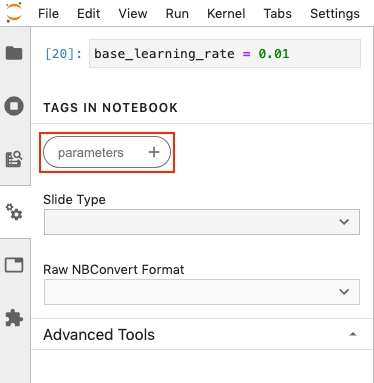Open the File Browser sidebar folder icon
The image size is (374, 383).
pos(14,53)
